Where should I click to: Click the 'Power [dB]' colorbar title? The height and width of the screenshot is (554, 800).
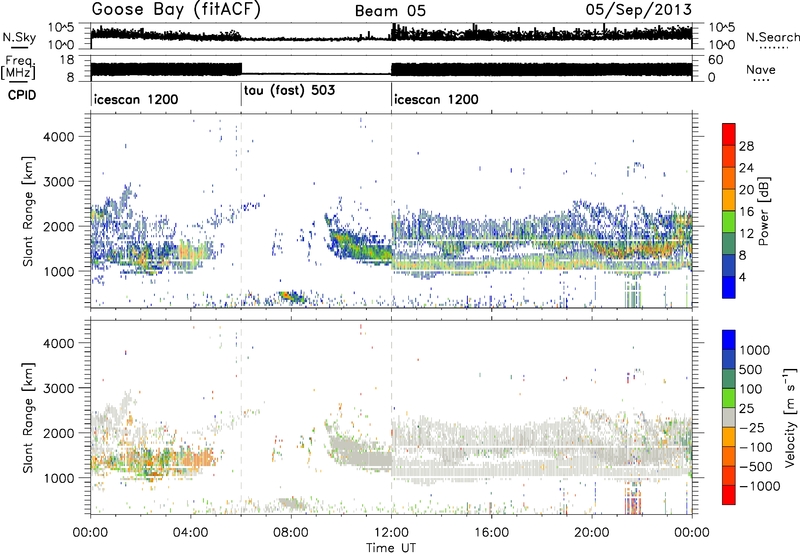coord(763,211)
